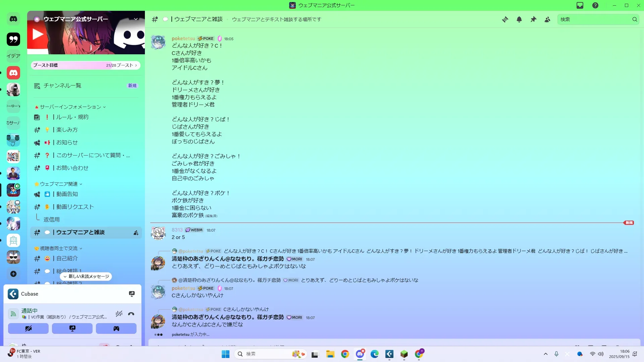The height and width of the screenshot is (362, 644).
Task: Open the Threads icon in channel header
Action: pyautogui.click(x=505, y=19)
